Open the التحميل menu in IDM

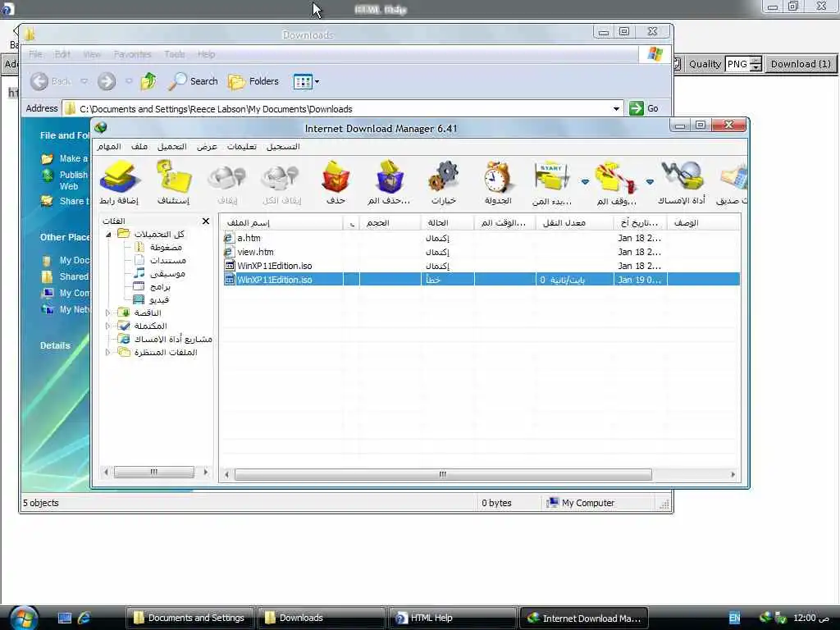point(172,147)
